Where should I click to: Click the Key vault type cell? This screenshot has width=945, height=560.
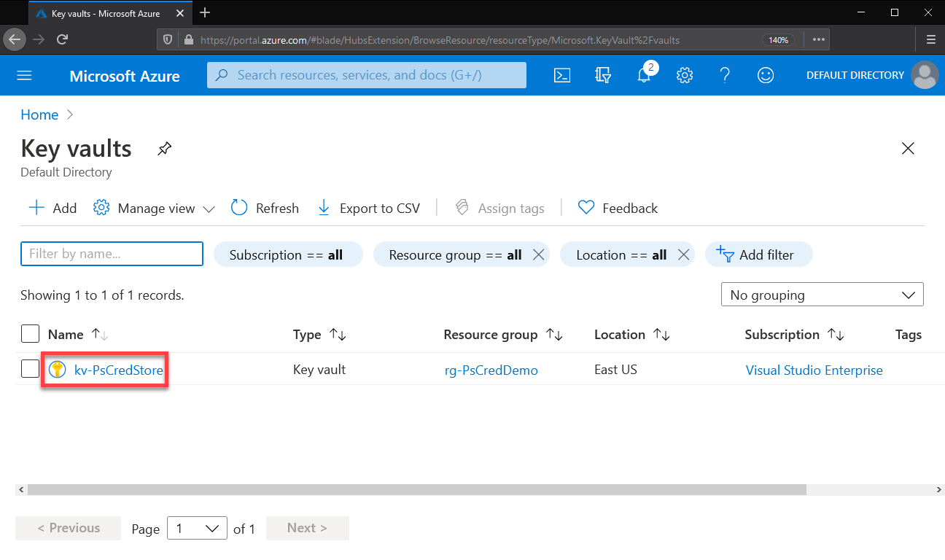[319, 370]
